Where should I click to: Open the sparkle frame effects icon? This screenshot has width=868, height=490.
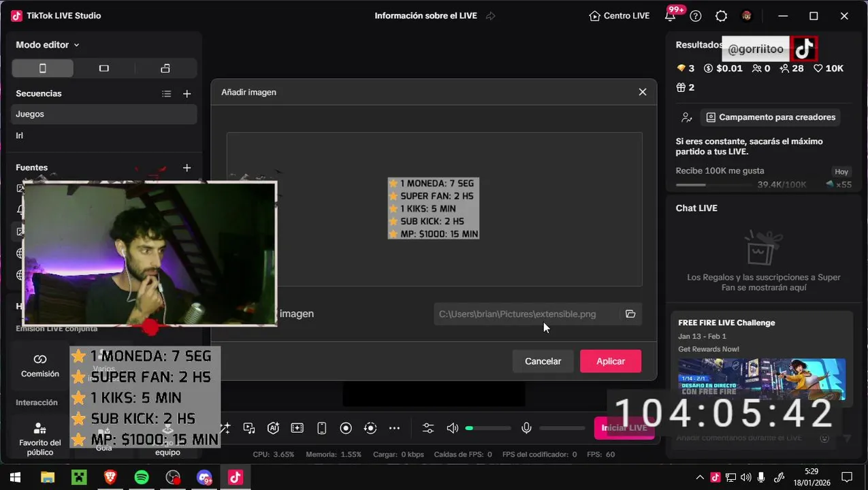point(298,428)
